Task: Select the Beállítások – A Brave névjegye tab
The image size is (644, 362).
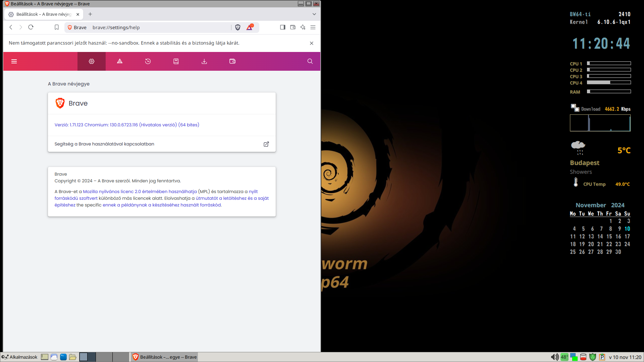Action: (44, 14)
